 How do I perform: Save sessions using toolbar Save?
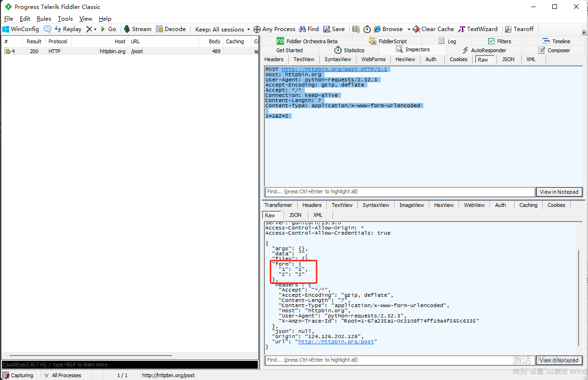pos(334,29)
